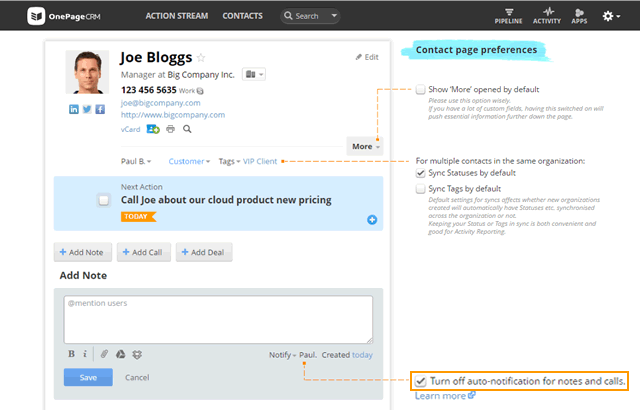Open the organization building dropdown
This screenshot has height=410, width=640.
[254, 74]
